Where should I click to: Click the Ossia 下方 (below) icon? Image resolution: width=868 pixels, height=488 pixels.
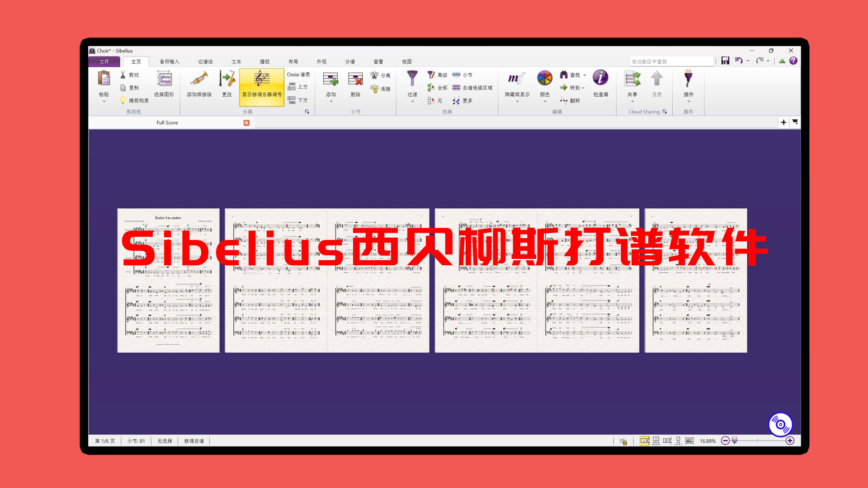point(292,100)
